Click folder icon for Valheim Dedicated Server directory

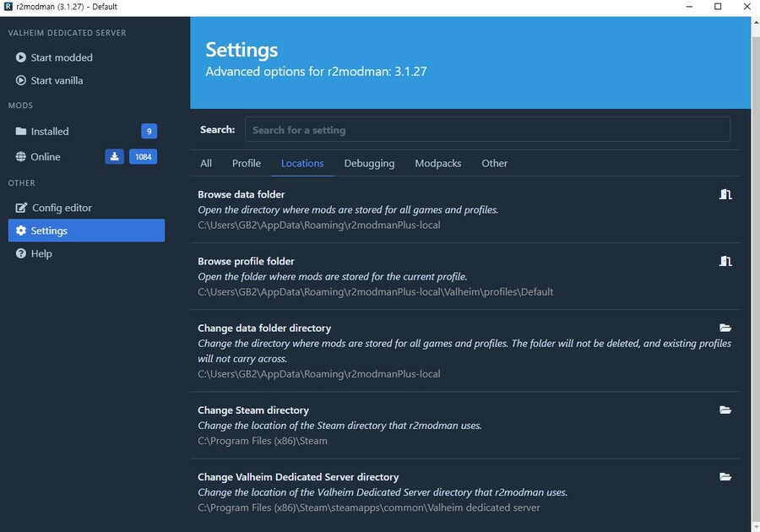725,476
